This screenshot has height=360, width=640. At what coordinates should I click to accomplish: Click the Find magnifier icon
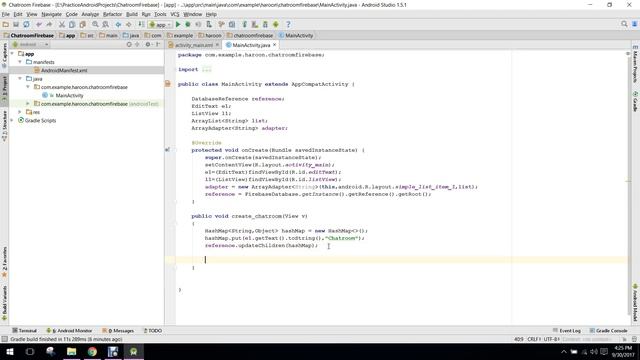click(x=95, y=24)
